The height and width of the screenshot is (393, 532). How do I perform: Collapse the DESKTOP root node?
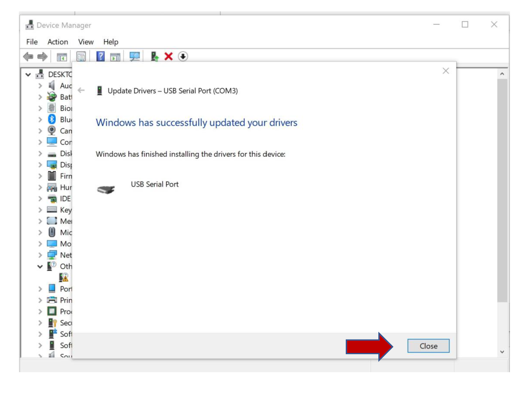[28, 74]
